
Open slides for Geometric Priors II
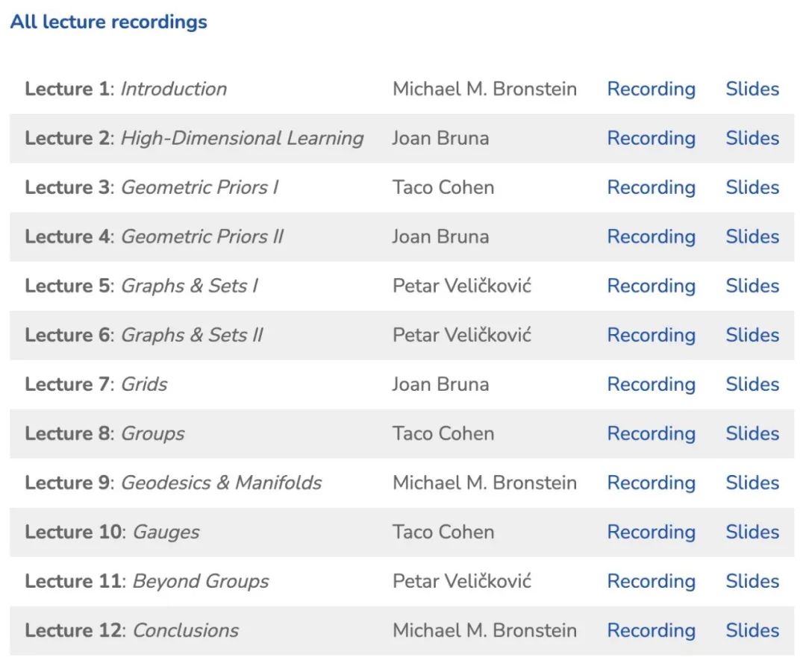[752, 237]
